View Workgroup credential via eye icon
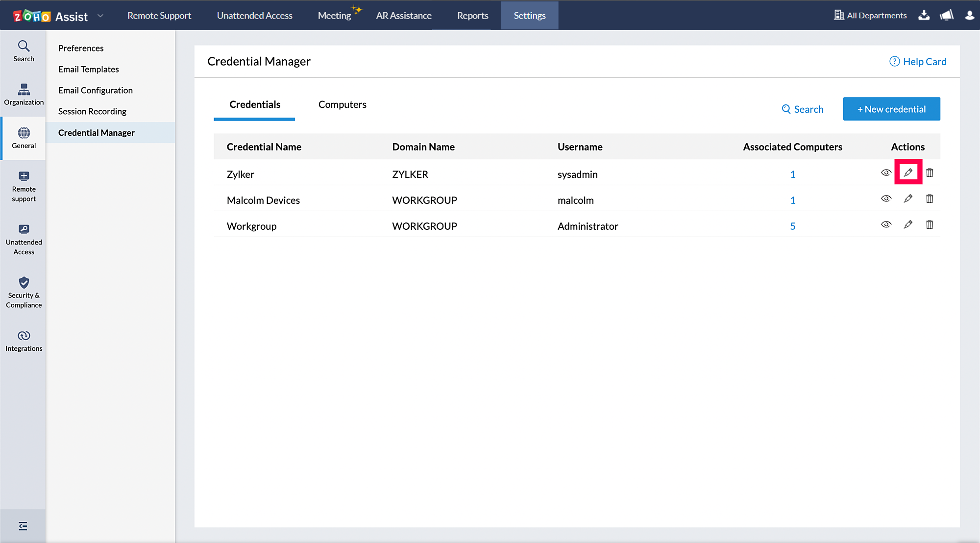The height and width of the screenshot is (543, 980). (886, 224)
